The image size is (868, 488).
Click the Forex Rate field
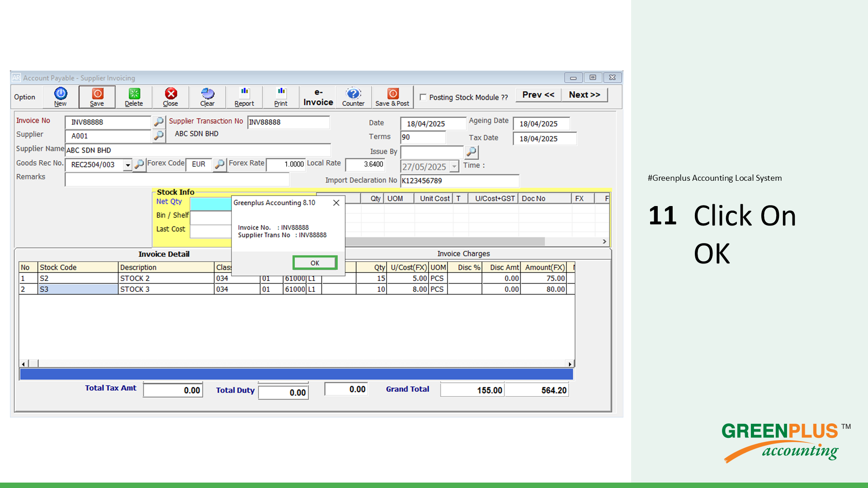tap(286, 164)
